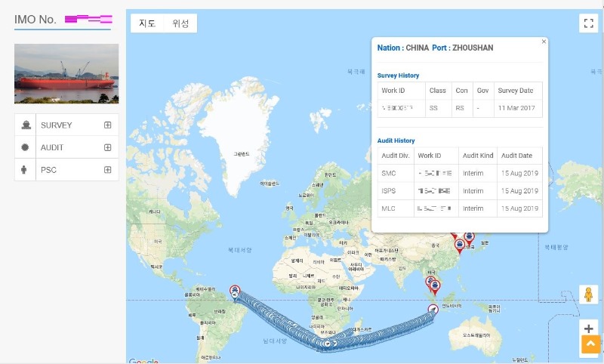
Task: Click the orange scroll-to-top arrow button
Action: [590, 344]
